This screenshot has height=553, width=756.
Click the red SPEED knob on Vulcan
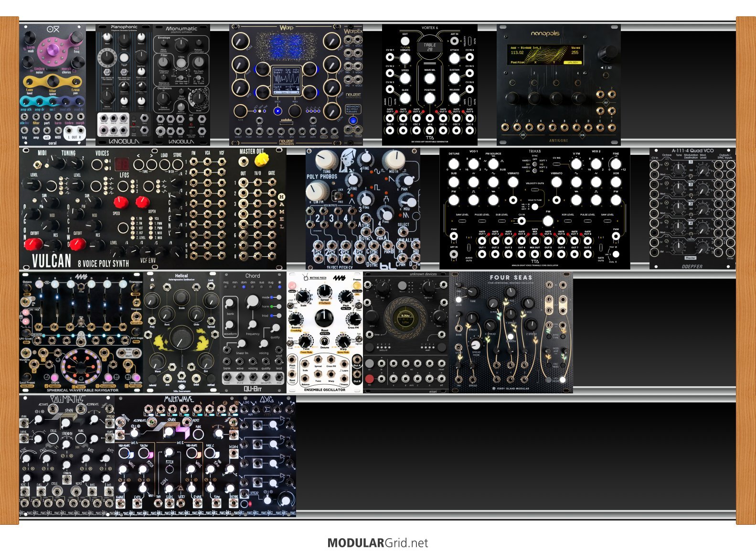click(x=120, y=202)
